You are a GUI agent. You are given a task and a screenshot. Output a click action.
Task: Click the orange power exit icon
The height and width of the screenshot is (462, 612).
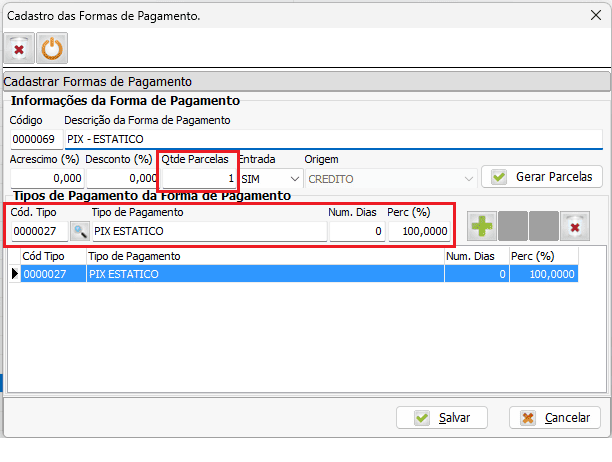52,48
